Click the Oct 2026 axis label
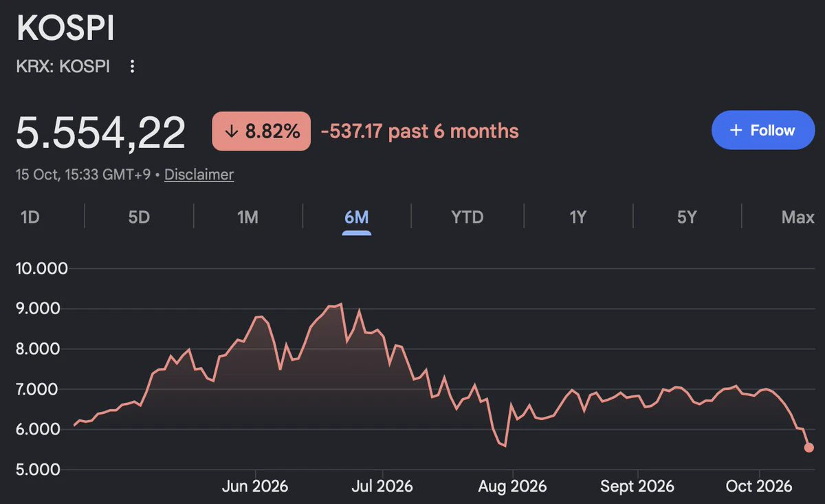The image size is (825, 504). click(759, 486)
